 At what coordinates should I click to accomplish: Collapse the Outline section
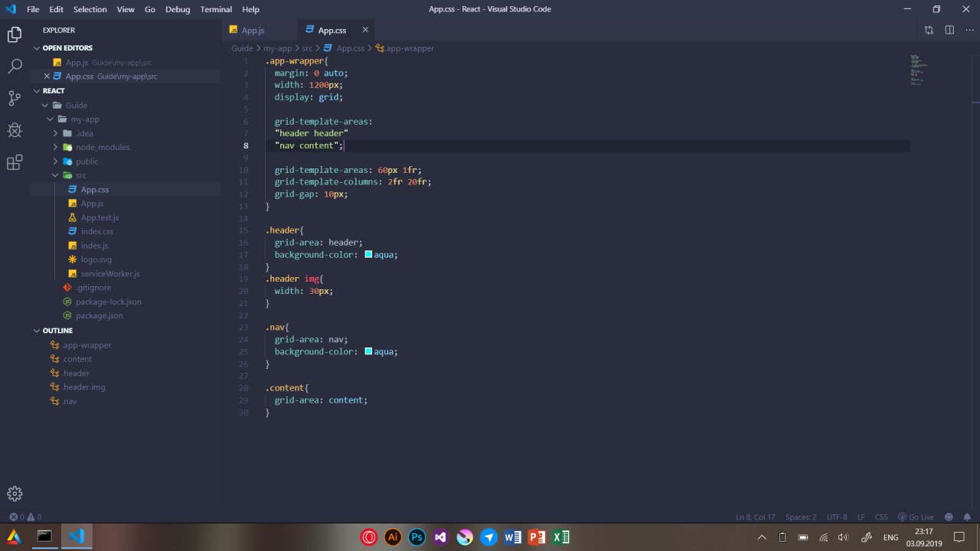click(x=57, y=331)
